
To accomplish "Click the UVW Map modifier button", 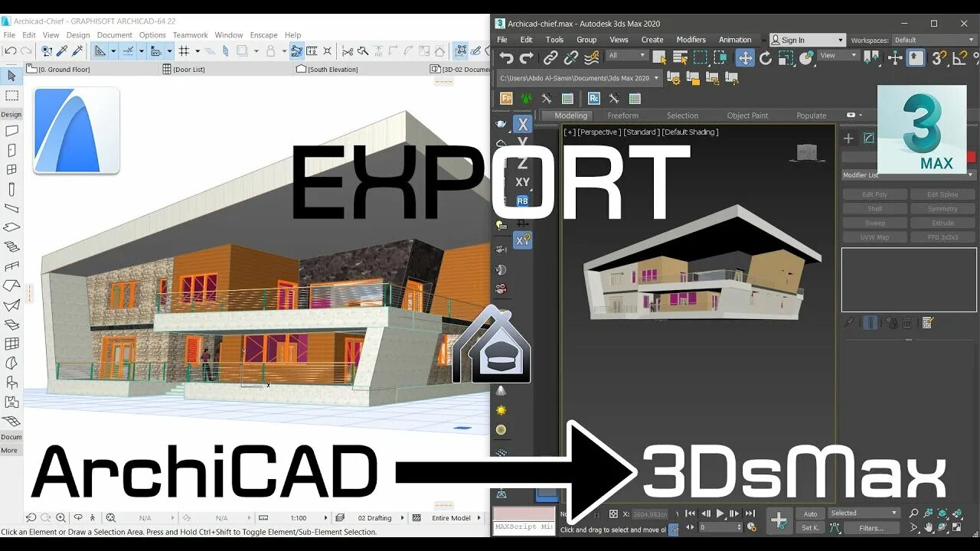I will point(874,237).
